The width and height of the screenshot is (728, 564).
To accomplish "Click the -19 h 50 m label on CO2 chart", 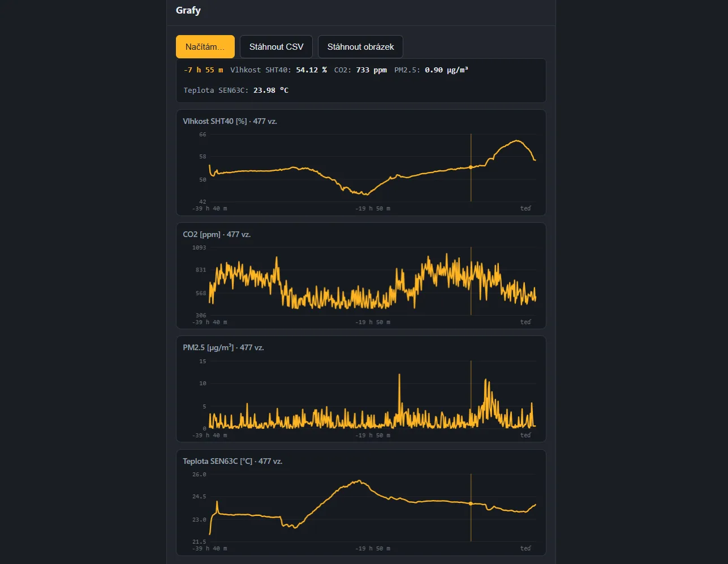I will point(373,322).
